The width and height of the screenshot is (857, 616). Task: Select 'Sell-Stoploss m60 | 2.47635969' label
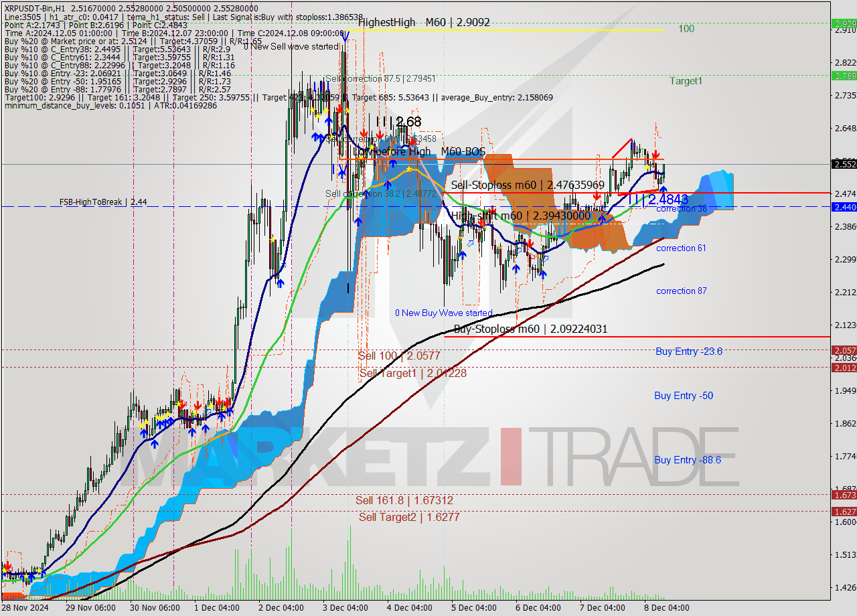pyautogui.click(x=528, y=185)
